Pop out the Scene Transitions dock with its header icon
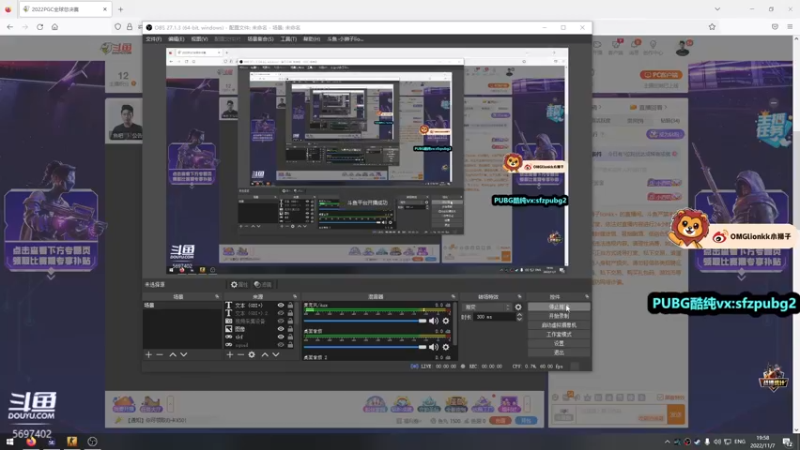Screen dimensions: 800x450 click(519, 296)
